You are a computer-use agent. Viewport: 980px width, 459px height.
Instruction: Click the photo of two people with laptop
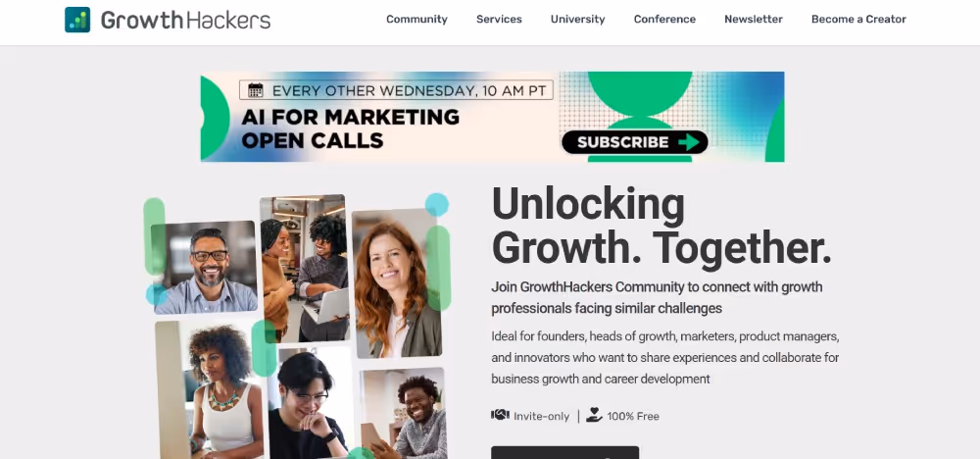coord(305,269)
